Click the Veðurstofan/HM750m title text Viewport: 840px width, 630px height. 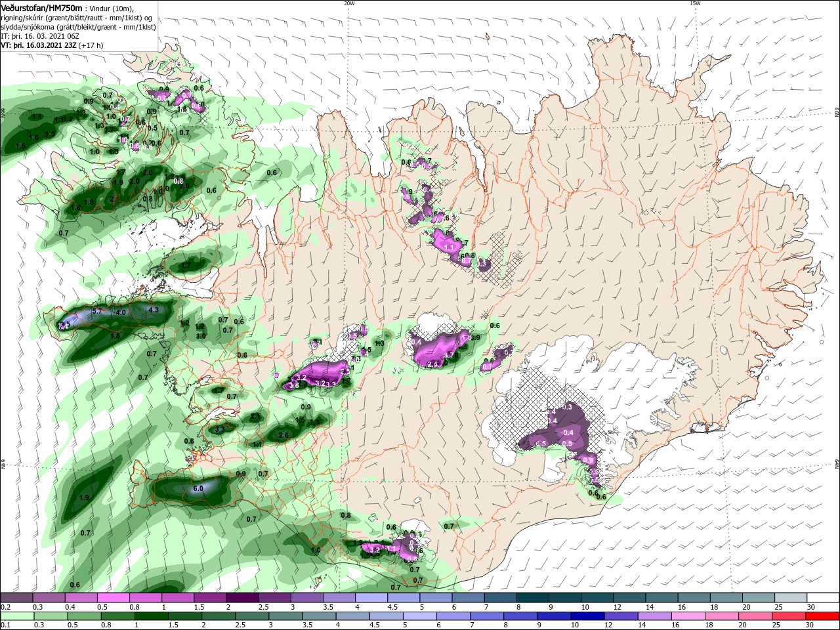pos(41,7)
